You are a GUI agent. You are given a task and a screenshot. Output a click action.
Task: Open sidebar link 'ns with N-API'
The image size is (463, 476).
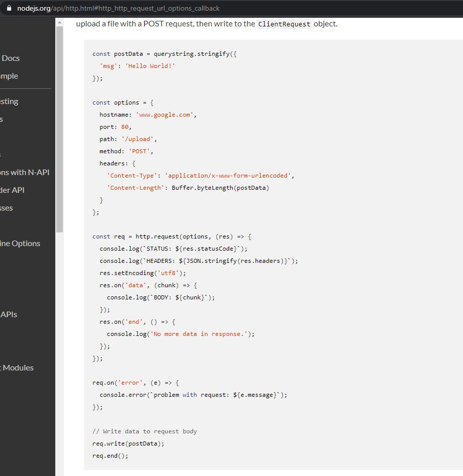(24, 173)
